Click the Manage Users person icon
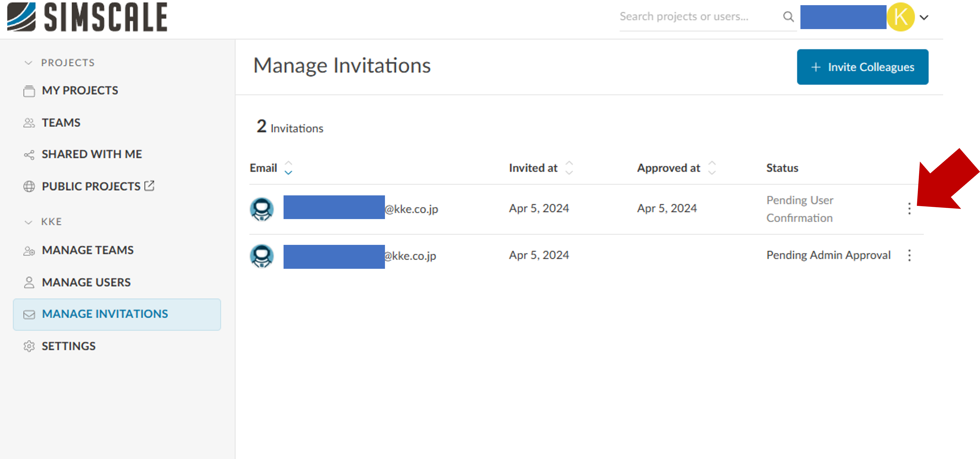Screen dimensions: 980x459 tap(29, 282)
